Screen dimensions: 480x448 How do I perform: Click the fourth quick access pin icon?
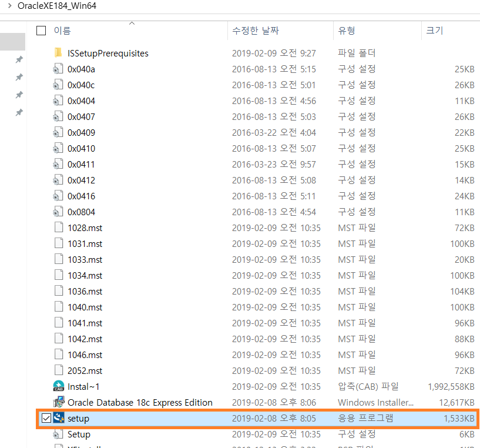pyautogui.click(x=19, y=112)
